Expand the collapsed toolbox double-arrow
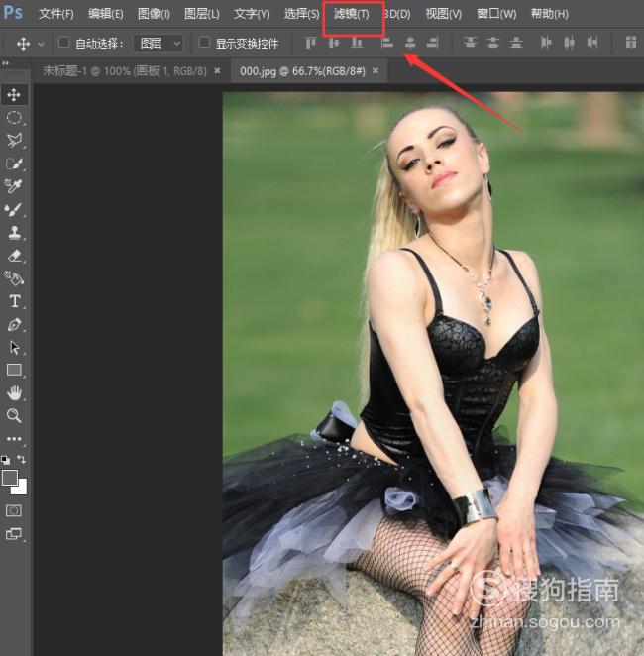Image resolution: width=644 pixels, height=656 pixels. click(5, 63)
